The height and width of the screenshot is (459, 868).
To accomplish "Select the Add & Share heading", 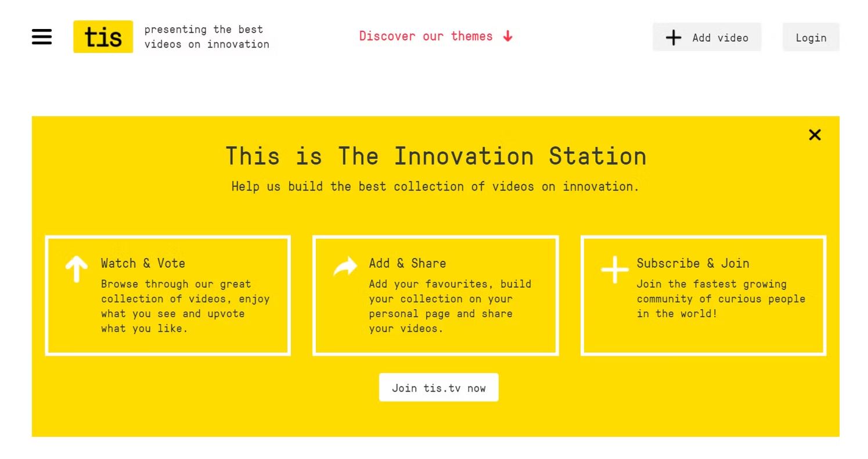I will 408,263.
